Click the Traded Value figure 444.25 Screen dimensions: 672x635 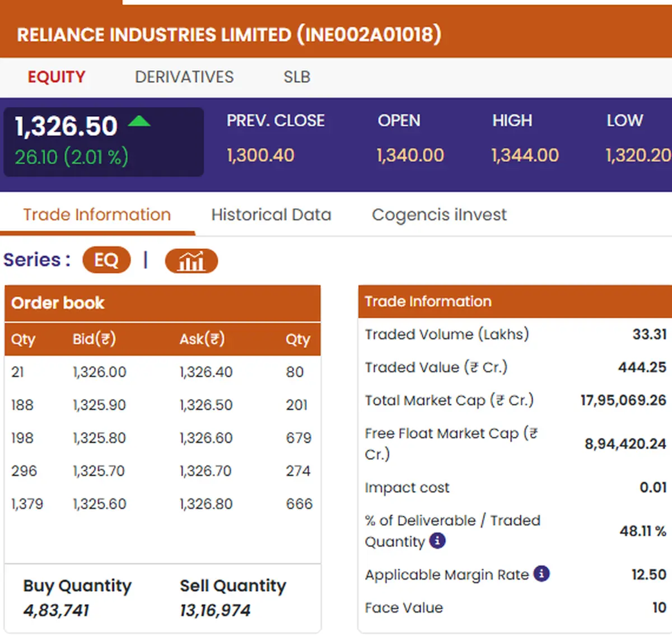(642, 367)
